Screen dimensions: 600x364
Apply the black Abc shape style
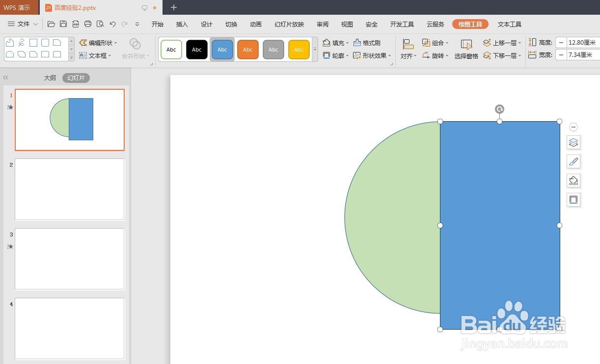pos(197,50)
